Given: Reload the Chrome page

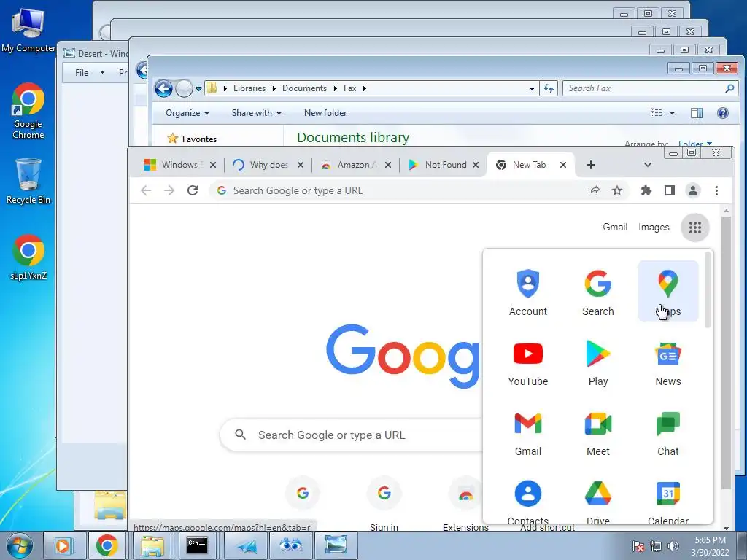Looking at the screenshot, I should 193,190.
